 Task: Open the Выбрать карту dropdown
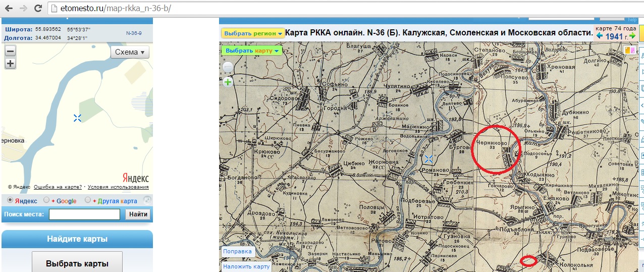tap(252, 51)
